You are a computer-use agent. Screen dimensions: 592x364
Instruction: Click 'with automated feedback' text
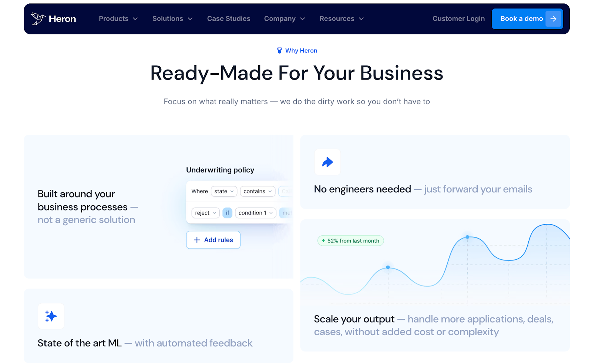tap(194, 343)
